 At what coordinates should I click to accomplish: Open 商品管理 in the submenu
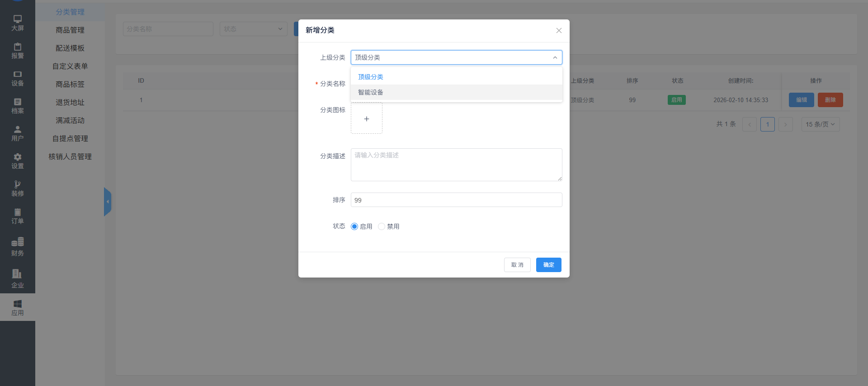70,30
